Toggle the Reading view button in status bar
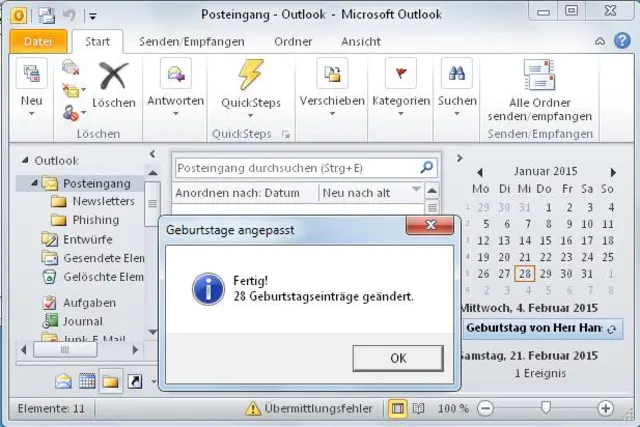Image resolution: width=640 pixels, height=427 pixels. coord(418,408)
